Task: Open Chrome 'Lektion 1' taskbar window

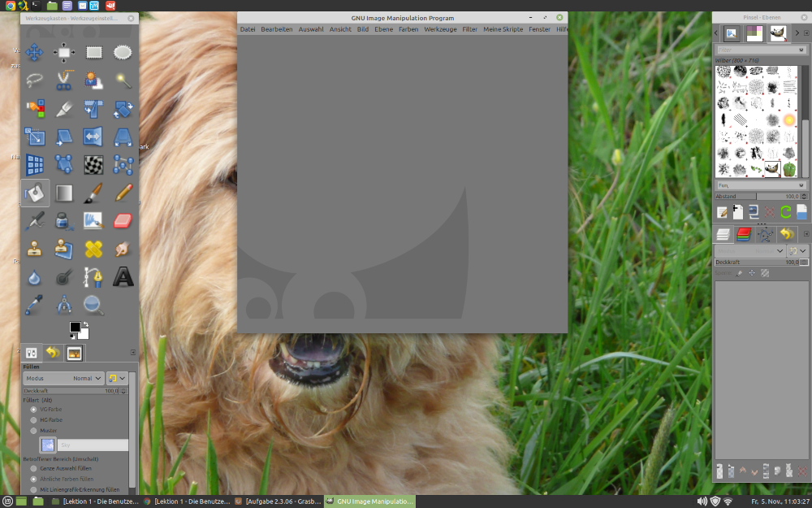Action: 187,501
